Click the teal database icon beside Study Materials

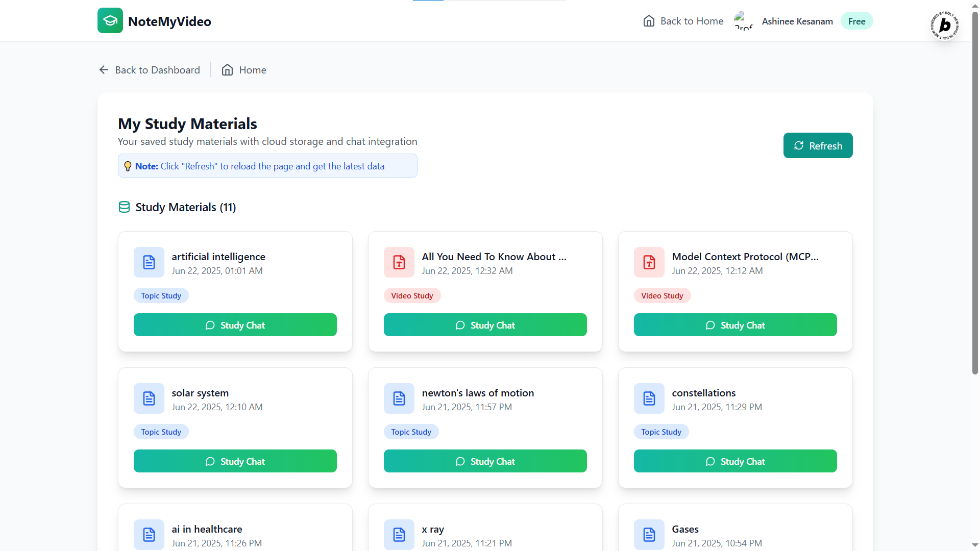(x=124, y=207)
